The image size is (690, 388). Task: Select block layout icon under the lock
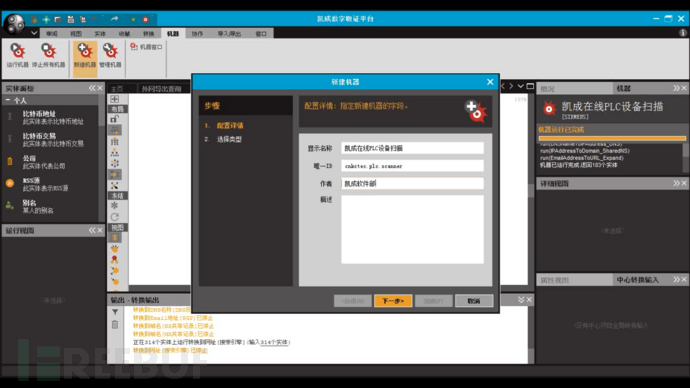pyautogui.click(x=115, y=130)
